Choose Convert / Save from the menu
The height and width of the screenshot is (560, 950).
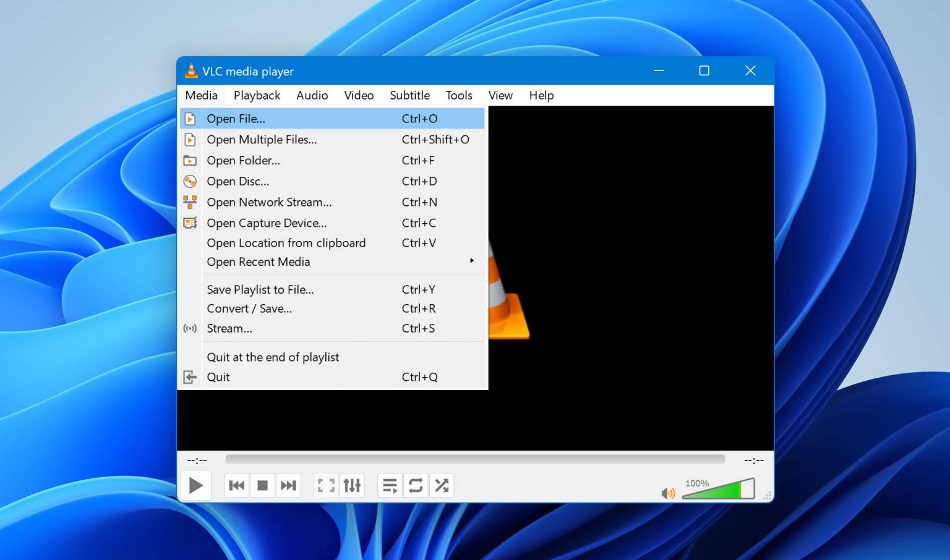pyautogui.click(x=249, y=308)
